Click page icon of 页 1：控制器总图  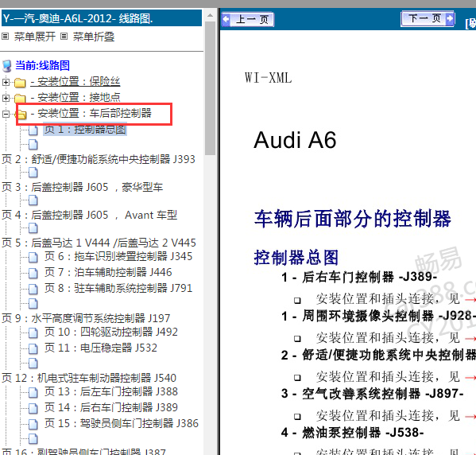[x=33, y=130]
